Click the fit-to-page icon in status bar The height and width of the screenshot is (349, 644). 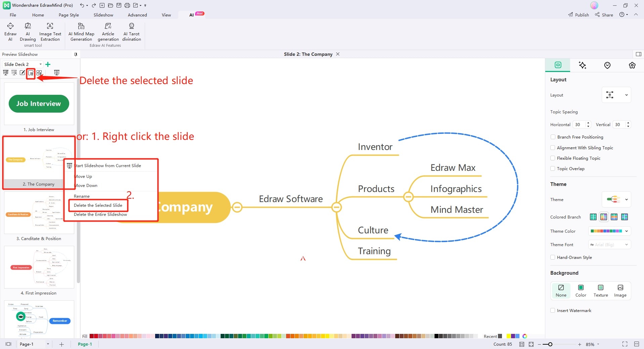click(522, 344)
